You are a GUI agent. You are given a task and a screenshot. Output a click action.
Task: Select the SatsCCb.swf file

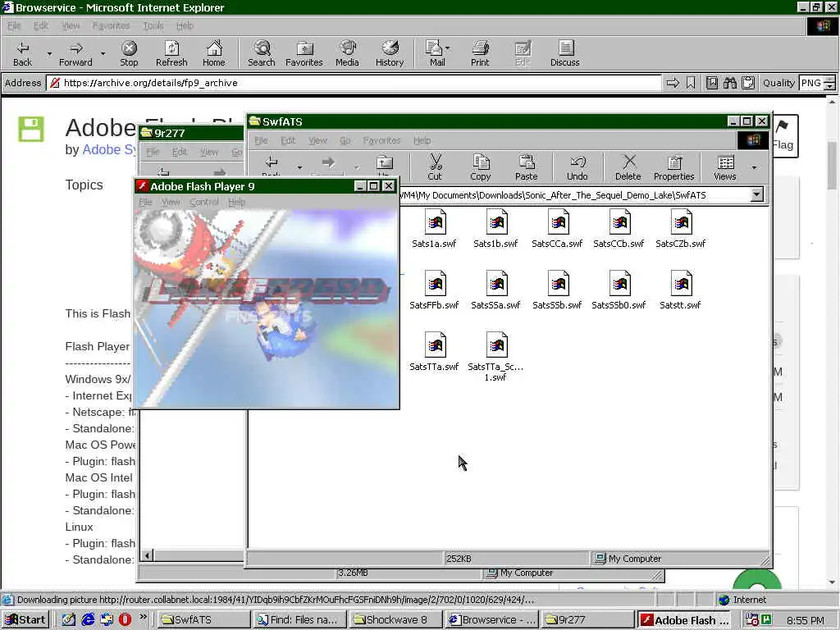tap(619, 229)
